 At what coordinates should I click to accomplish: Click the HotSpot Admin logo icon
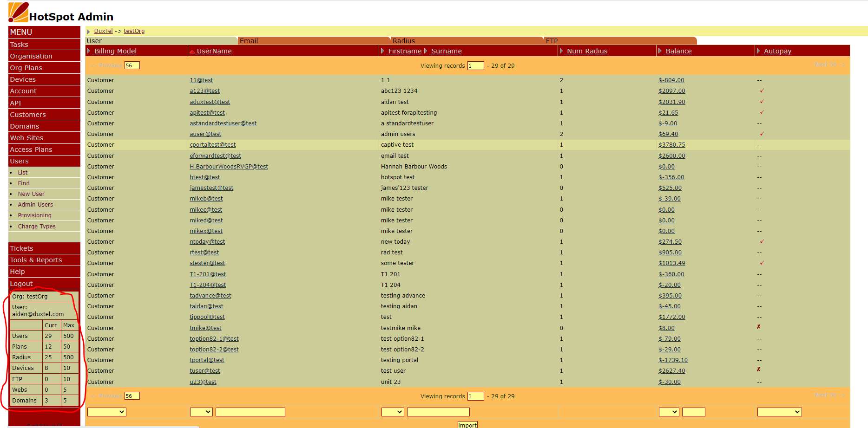click(18, 12)
